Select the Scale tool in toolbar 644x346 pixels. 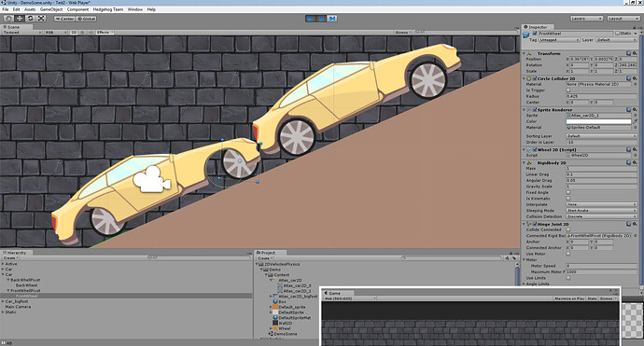41,19
